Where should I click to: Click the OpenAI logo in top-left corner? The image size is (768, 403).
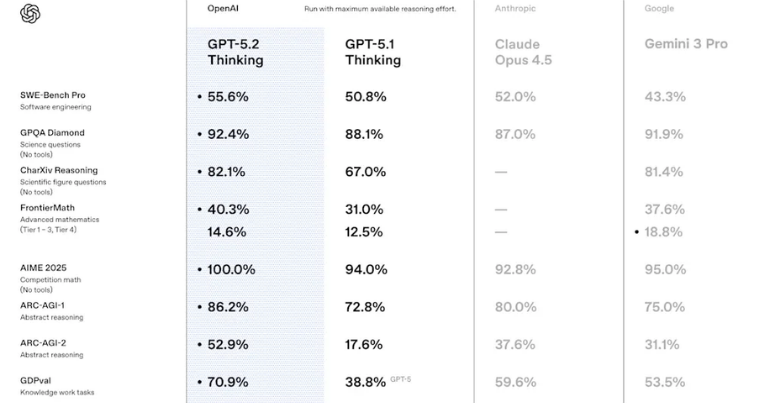[x=30, y=13]
